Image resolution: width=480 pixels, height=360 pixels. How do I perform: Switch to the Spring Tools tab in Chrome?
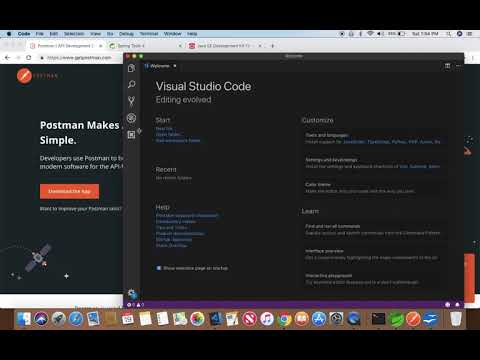tap(145, 46)
